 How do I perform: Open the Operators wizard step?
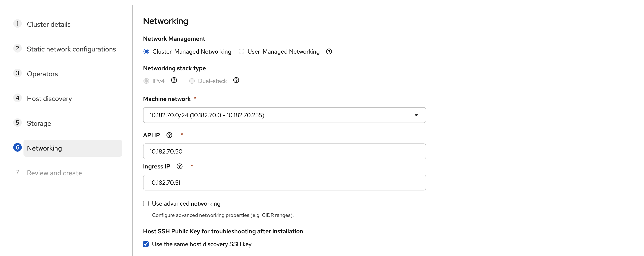click(x=42, y=74)
